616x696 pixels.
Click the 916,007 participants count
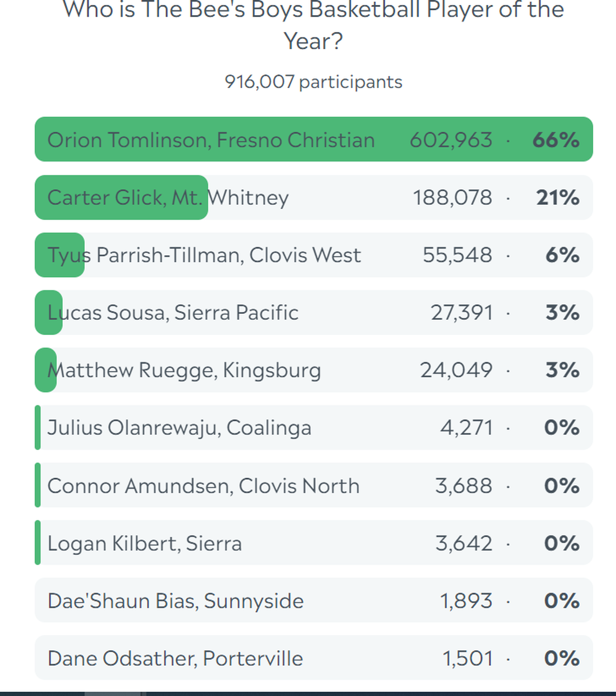[313, 82]
